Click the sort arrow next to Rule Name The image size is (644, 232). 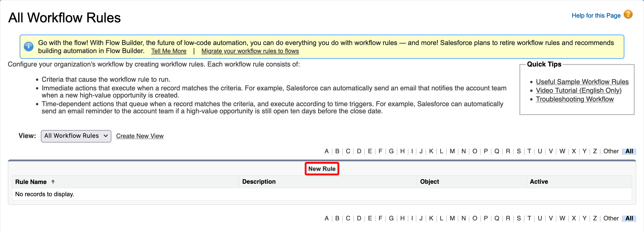click(x=53, y=181)
